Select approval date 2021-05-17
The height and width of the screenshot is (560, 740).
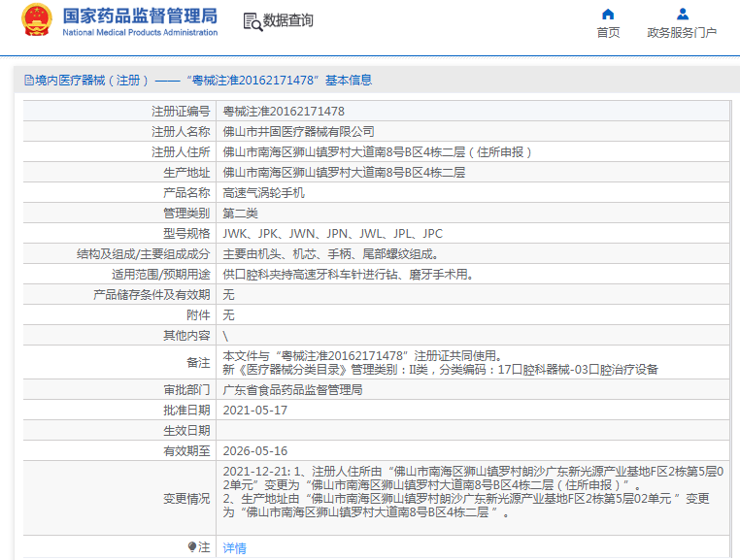click(254, 411)
